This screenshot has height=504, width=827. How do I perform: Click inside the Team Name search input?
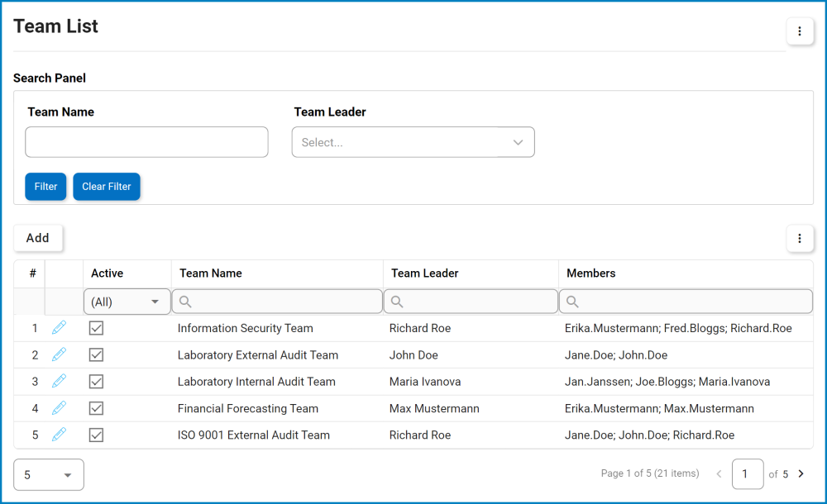tap(146, 141)
